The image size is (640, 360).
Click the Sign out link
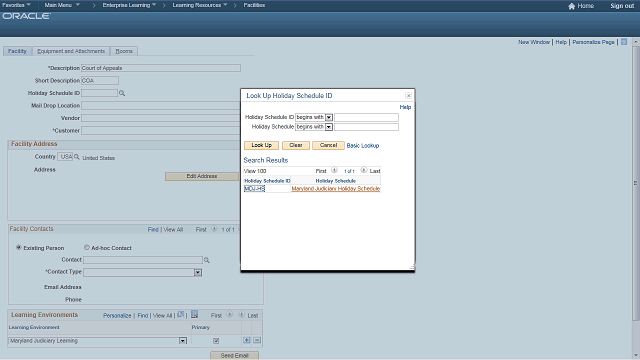click(622, 6)
